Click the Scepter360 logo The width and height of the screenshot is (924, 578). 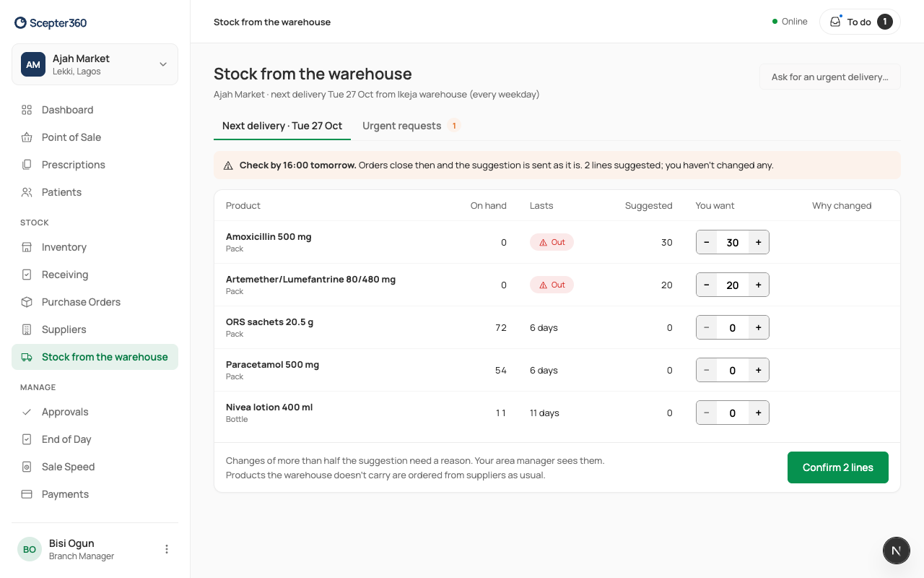[x=51, y=22]
